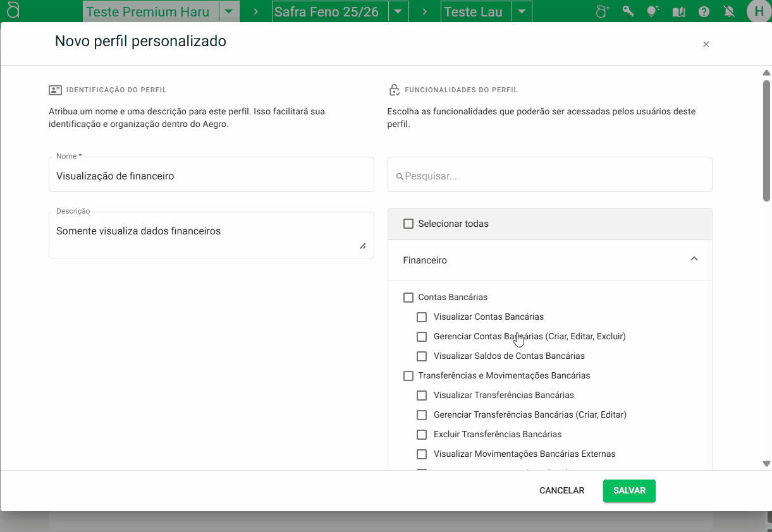Click the question mark help icon
This screenshot has width=772, height=532.
tap(704, 11)
